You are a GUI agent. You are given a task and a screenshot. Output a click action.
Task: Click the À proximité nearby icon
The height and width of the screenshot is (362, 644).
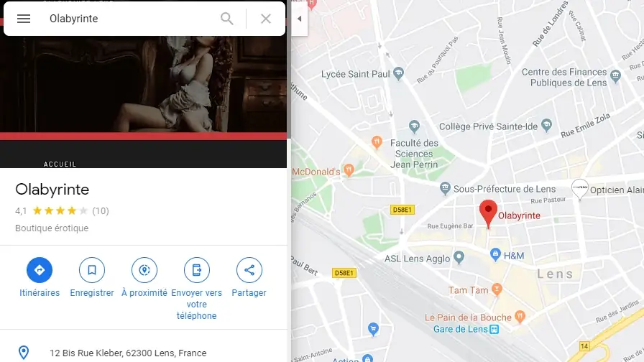[144, 270]
